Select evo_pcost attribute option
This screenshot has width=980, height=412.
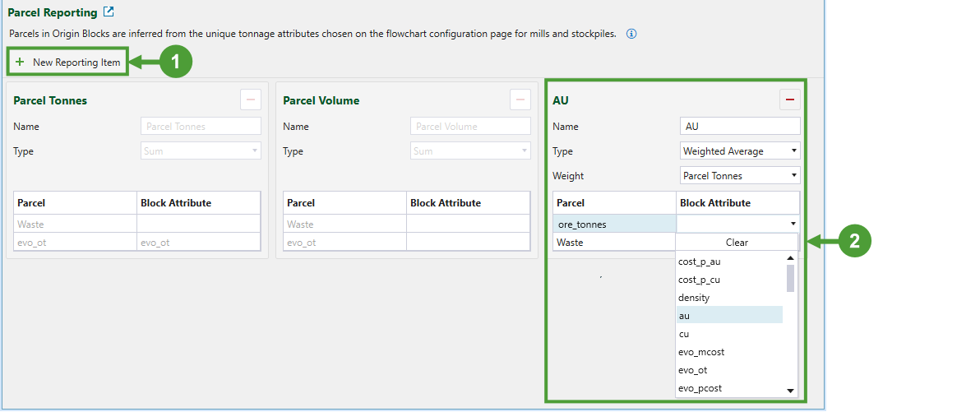pyautogui.click(x=728, y=388)
